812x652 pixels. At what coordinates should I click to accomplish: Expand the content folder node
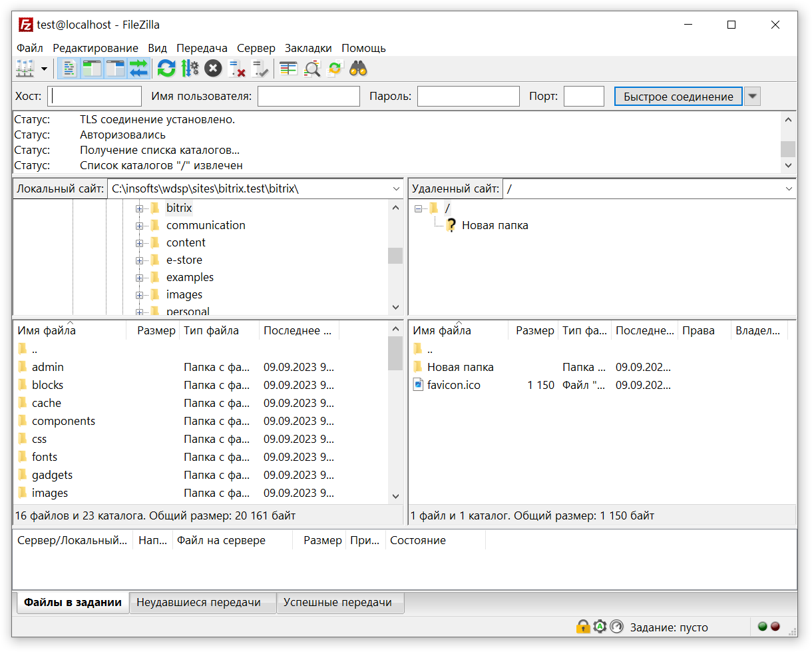click(140, 243)
